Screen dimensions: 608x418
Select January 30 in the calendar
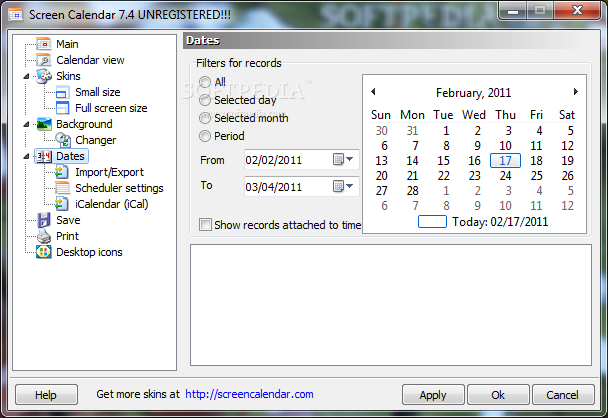coord(382,131)
